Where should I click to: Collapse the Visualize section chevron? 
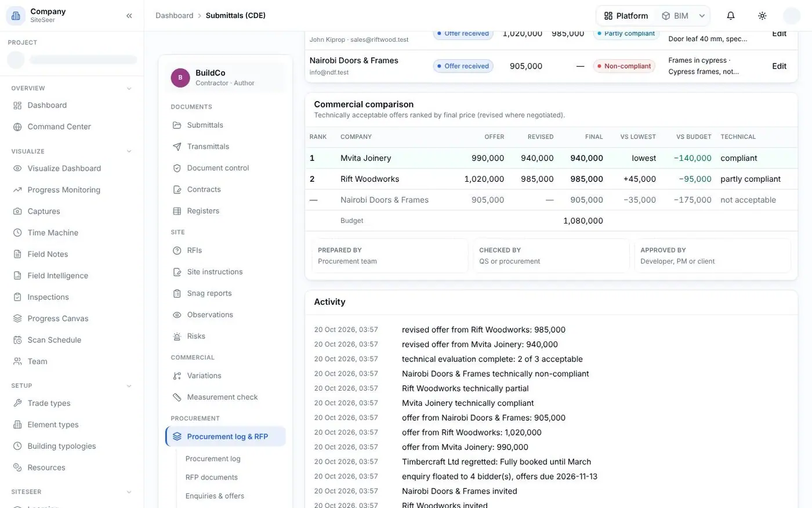coord(129,152)
